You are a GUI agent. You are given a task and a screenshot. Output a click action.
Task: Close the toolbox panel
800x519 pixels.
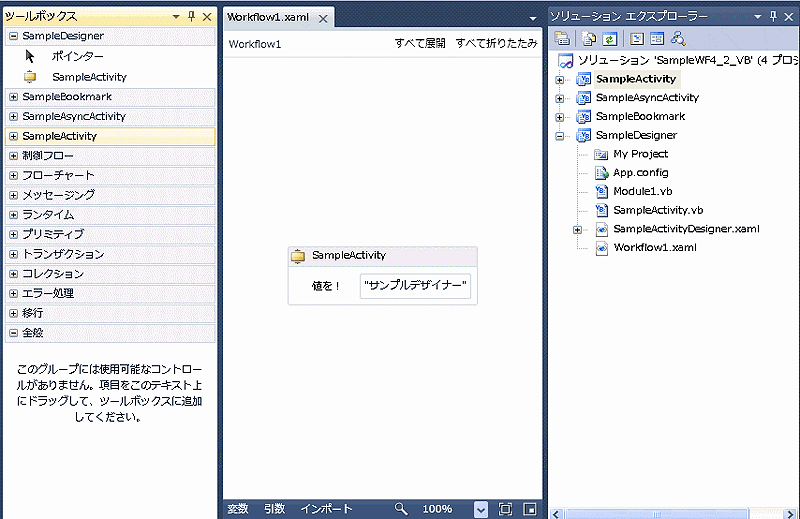tap(207, 17)
